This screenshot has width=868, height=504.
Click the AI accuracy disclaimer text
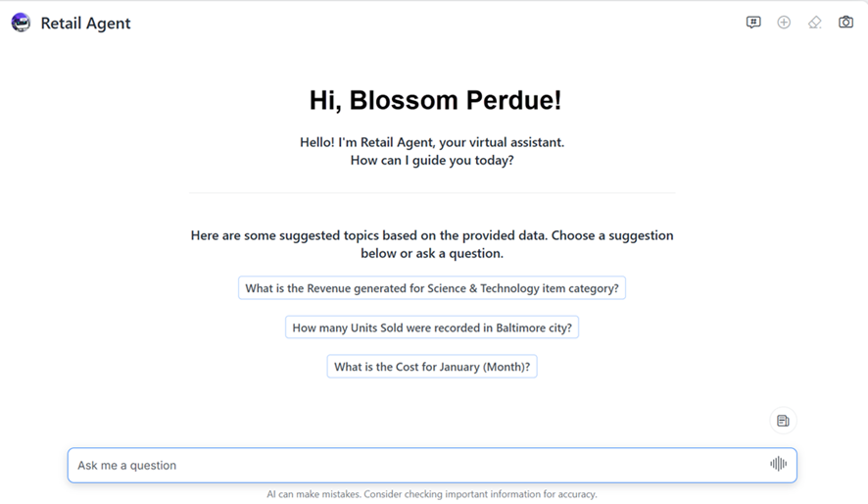(x=432, y=494)
